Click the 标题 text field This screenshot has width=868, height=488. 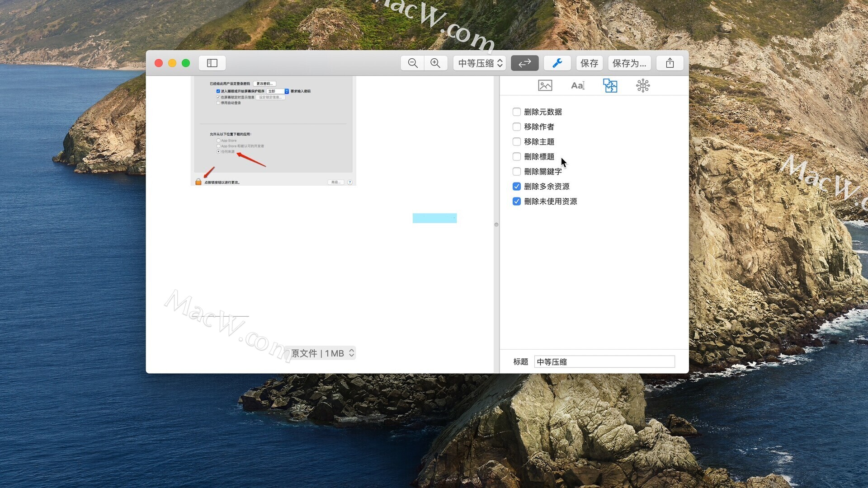click(x=604, y=361)
